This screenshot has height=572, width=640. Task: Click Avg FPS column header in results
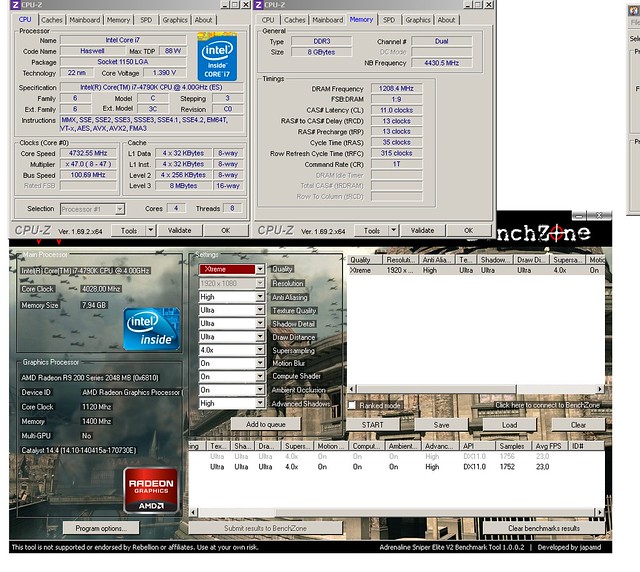coord(549,446)
